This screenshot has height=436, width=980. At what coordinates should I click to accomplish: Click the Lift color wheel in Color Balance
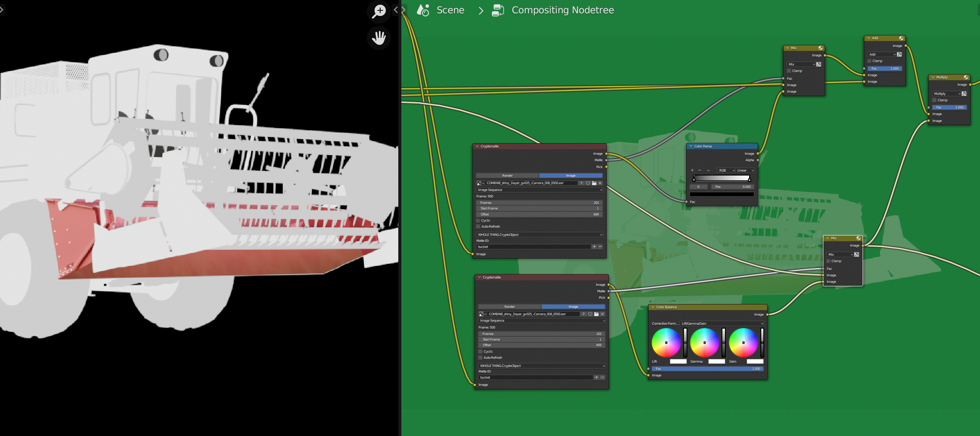[666, 342]
